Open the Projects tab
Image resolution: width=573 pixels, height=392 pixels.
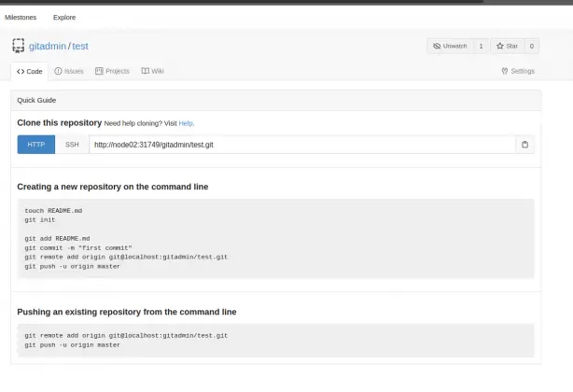(112, 71)
